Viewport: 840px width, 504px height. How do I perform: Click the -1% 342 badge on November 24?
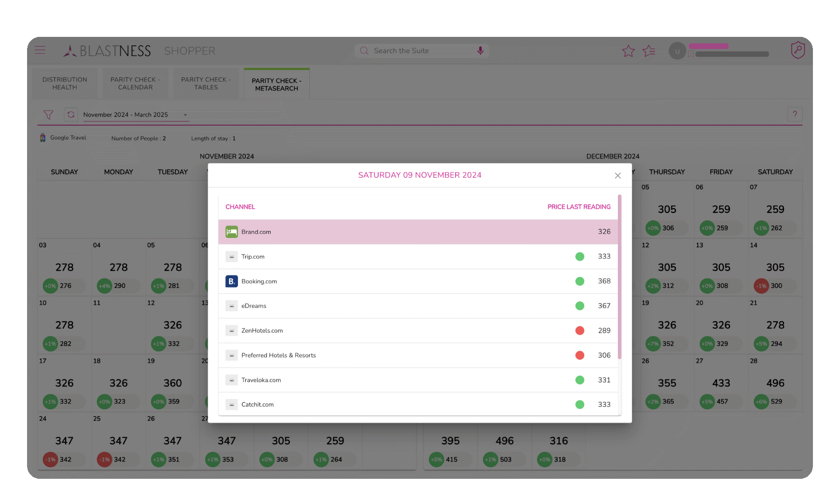[64, 460]
